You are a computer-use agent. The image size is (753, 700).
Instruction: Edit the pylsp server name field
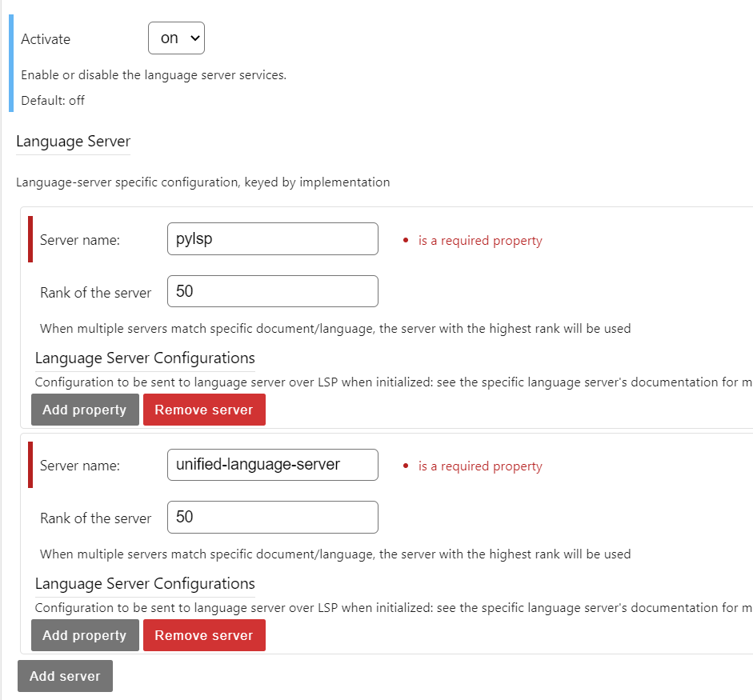tap(272, 238)
